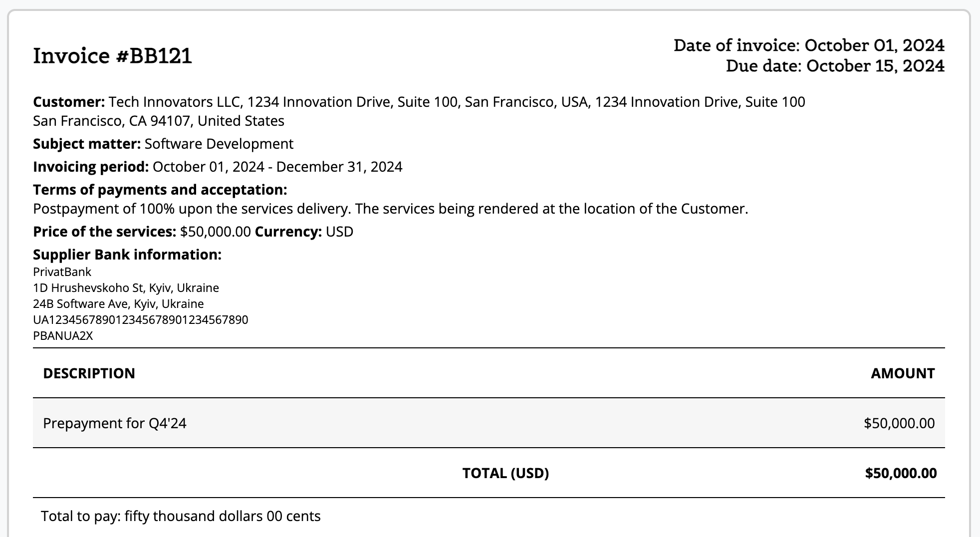Screen dimensions: 980x537
Task: Click the AMOUNT column header
Action: [903, 373]
